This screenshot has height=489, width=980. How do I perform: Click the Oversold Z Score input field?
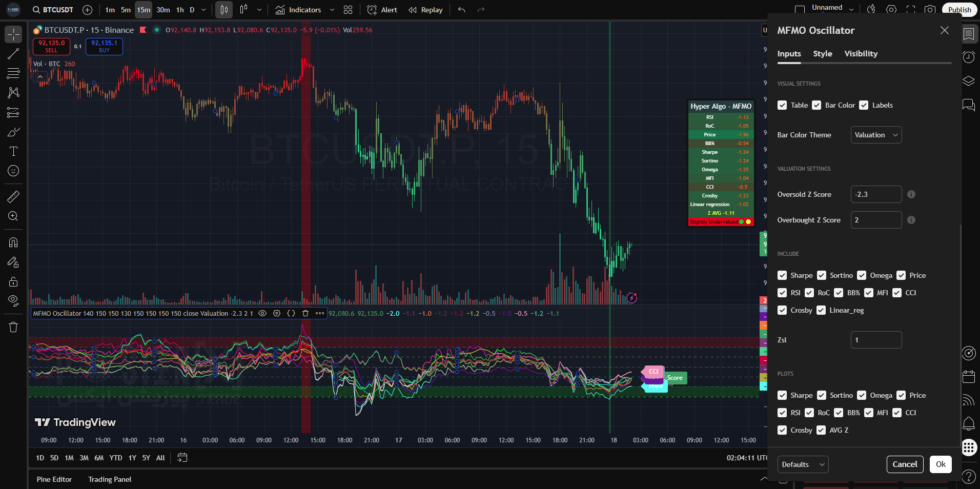coord(875,194)
